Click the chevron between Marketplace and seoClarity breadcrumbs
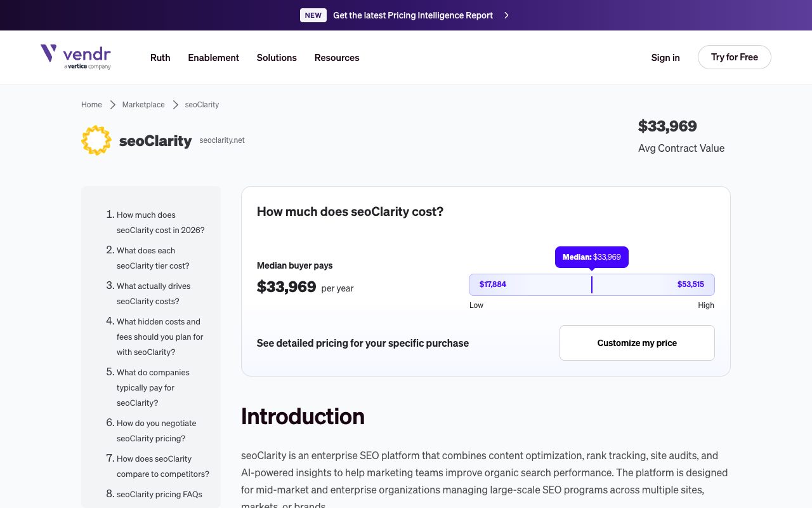Viewport: 812px width, 508px height. point(176,105)
